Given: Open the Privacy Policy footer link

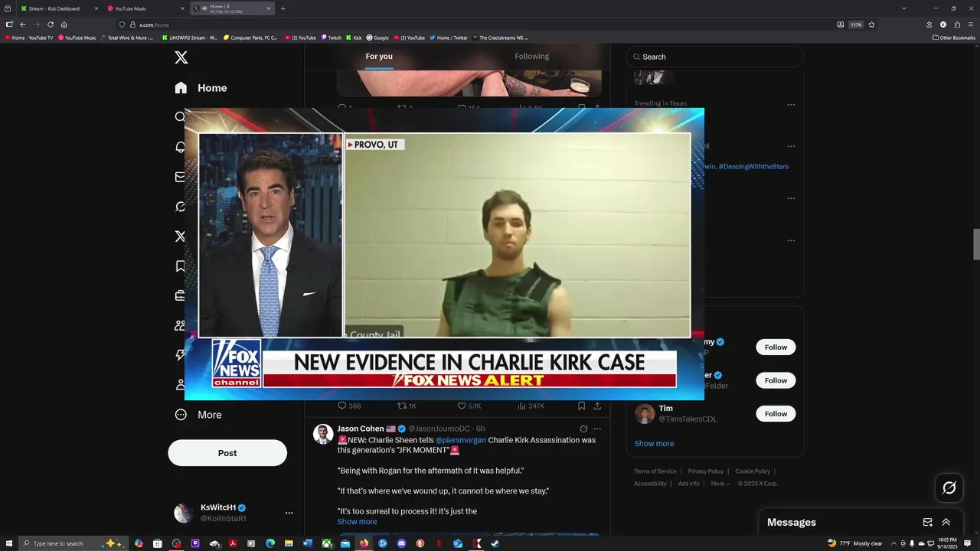Looking at the screenshot, I should point(706,471).
